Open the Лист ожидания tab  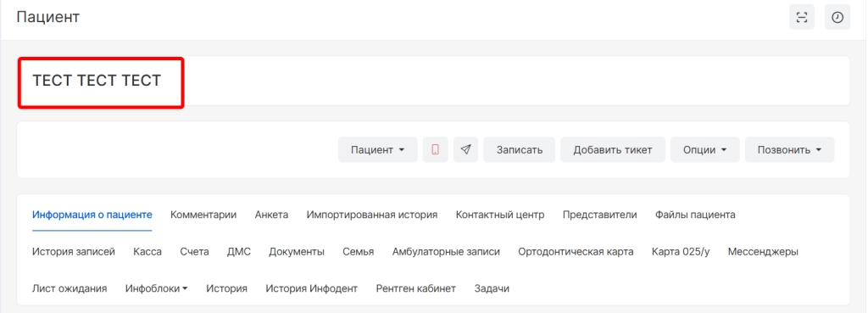(x=70, y=288)
